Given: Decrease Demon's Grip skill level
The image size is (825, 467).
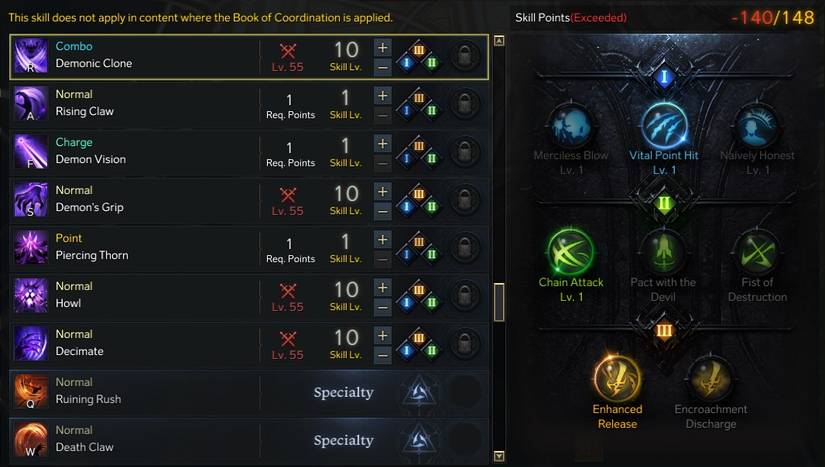Looking at the screenshot, I should [x=382, y=210].
